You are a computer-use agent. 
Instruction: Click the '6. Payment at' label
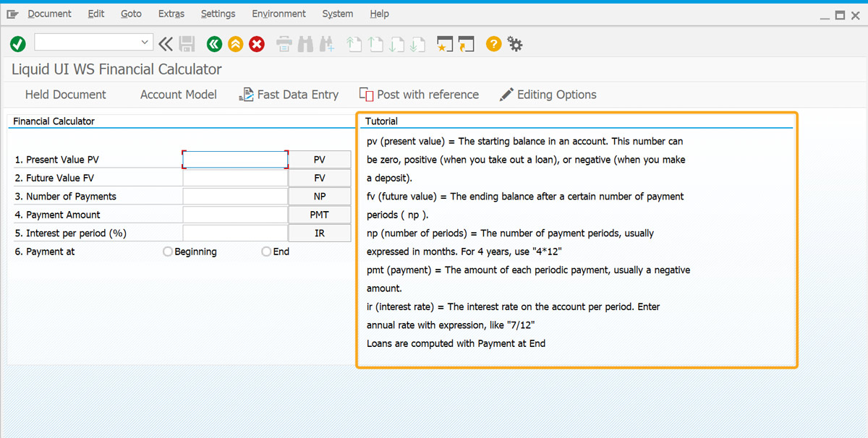click(x=45, y=252)
